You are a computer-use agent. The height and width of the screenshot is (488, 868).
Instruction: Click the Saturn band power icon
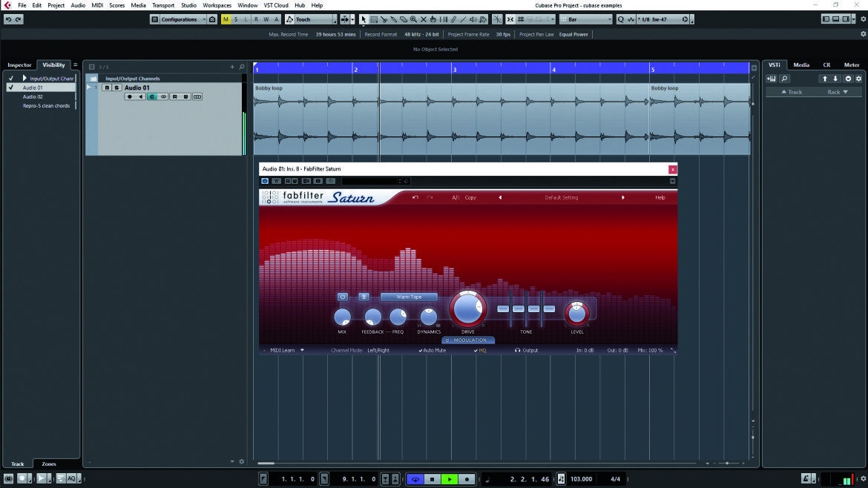pos(343,297)
